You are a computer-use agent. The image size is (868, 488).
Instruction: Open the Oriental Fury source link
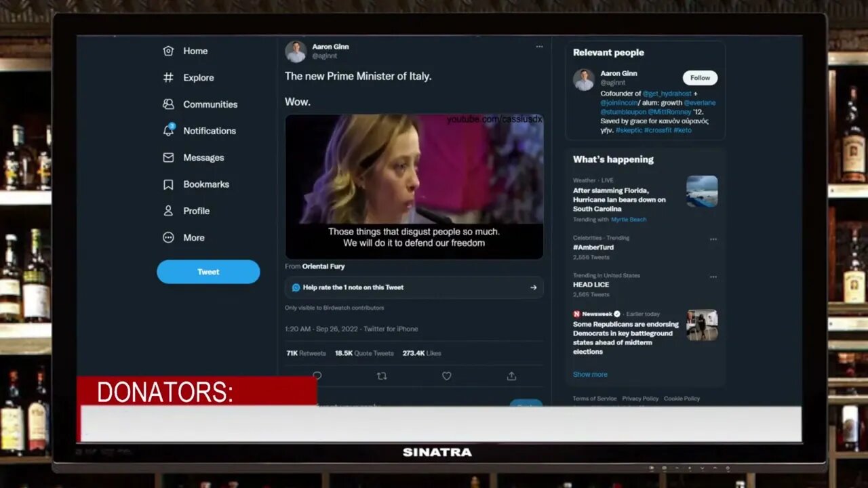click(x=323, y=266)
